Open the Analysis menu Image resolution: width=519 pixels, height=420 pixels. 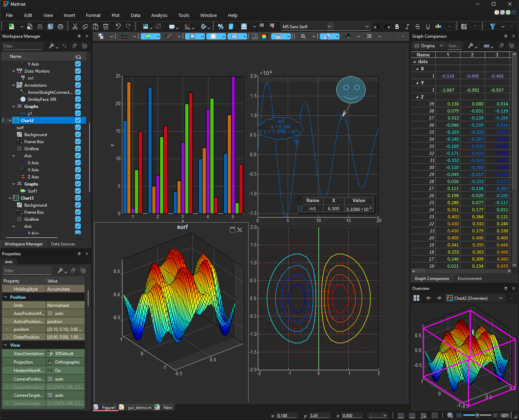click(x=159, y=16)
